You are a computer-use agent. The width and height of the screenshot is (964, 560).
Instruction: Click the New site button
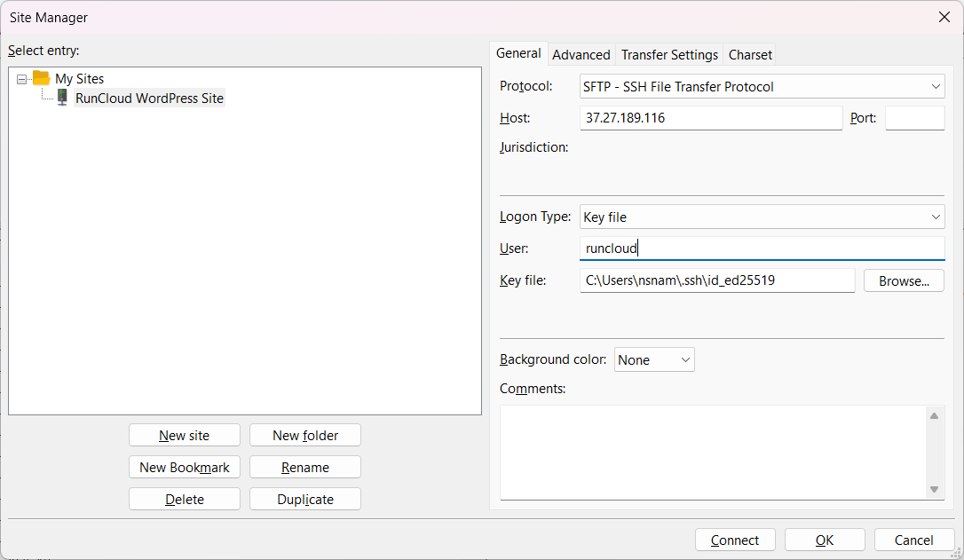[x=185, y=436]
